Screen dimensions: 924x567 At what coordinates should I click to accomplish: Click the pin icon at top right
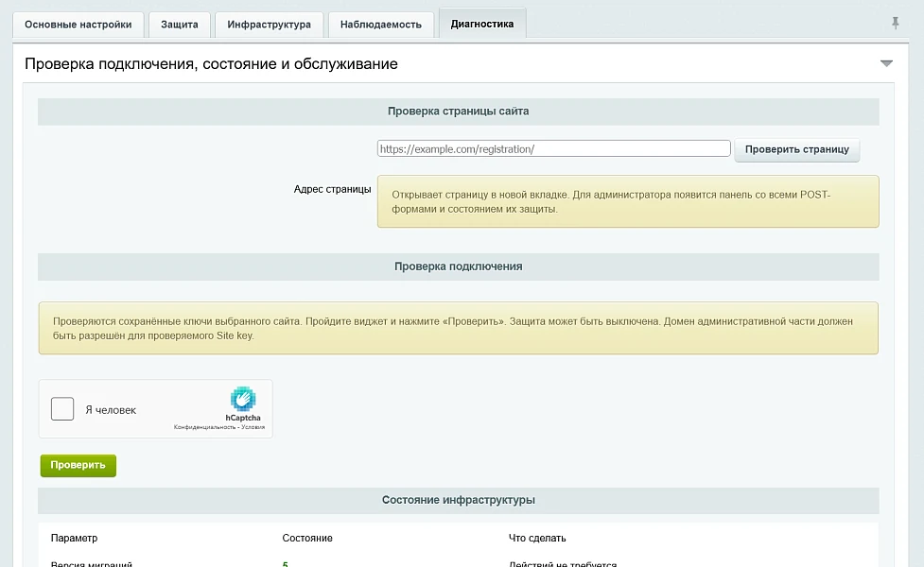click(895, 23)
